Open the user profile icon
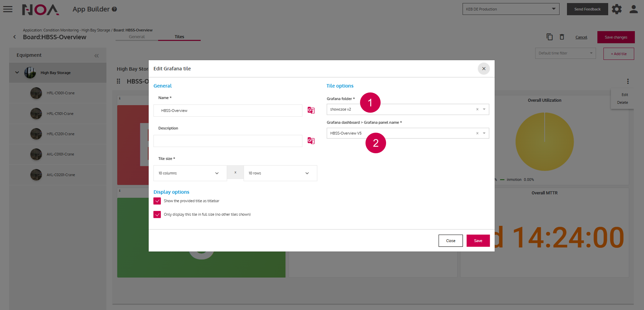This screenshot has width=644, height=310. pyautogui.click(x=633, y=9)
